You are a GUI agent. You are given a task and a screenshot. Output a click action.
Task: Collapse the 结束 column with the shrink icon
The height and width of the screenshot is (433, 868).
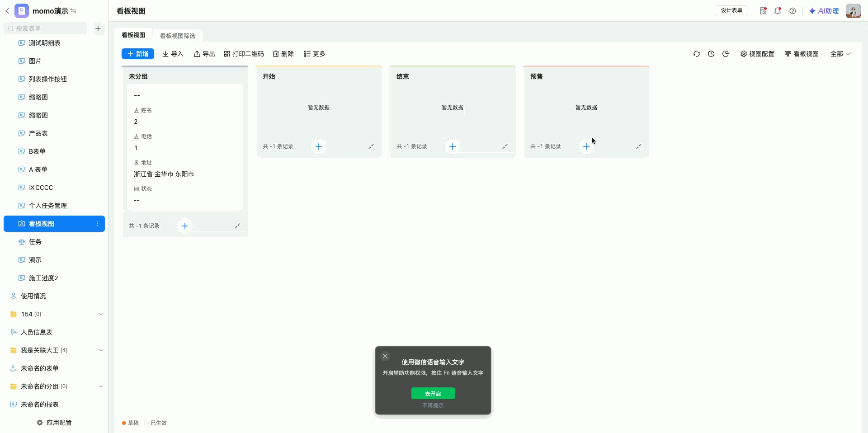[505, 146]
